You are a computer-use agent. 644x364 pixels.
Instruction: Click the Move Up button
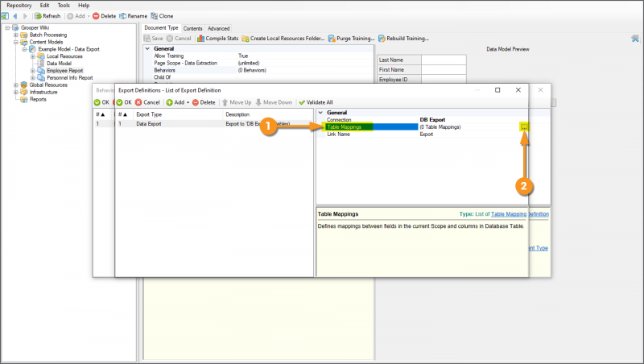pos(237,102)
